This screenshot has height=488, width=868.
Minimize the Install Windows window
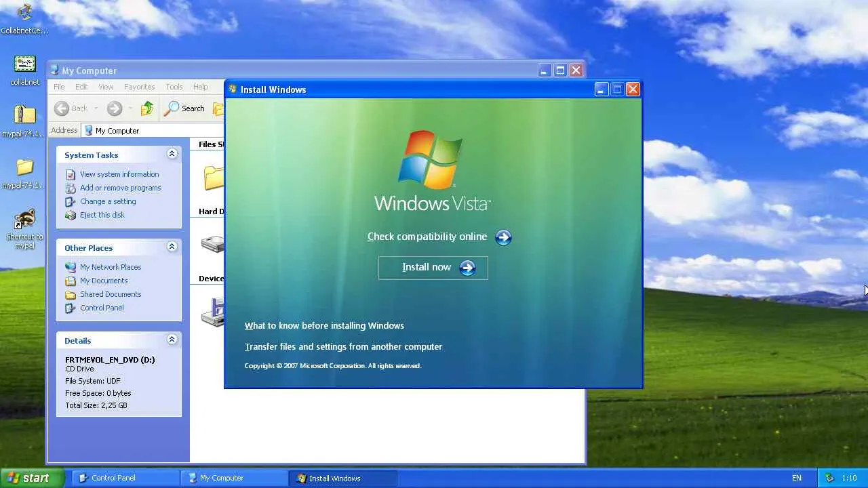(601, 89)
